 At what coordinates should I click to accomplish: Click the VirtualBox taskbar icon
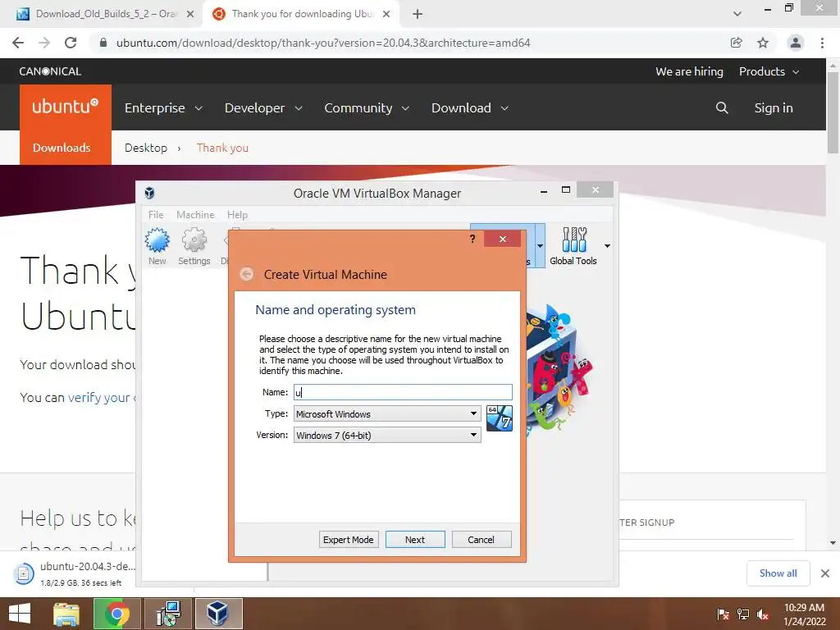(218, 614)
